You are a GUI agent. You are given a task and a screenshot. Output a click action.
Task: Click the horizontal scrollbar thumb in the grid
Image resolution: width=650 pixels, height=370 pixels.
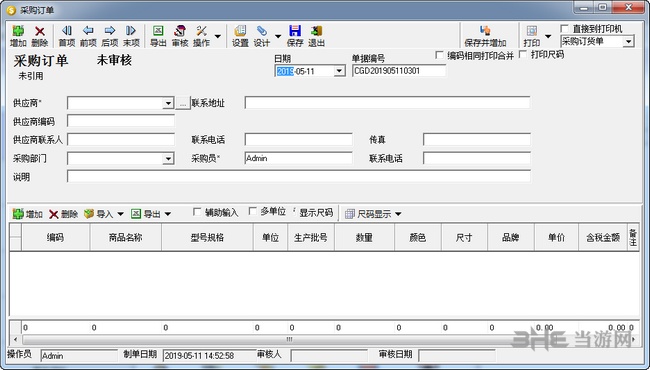tap(289, 340)
